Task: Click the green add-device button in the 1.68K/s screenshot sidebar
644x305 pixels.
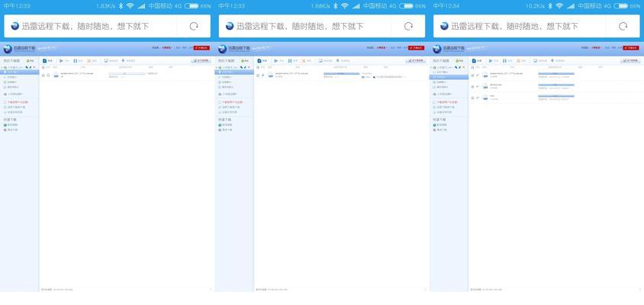Action: pos(244,61)
